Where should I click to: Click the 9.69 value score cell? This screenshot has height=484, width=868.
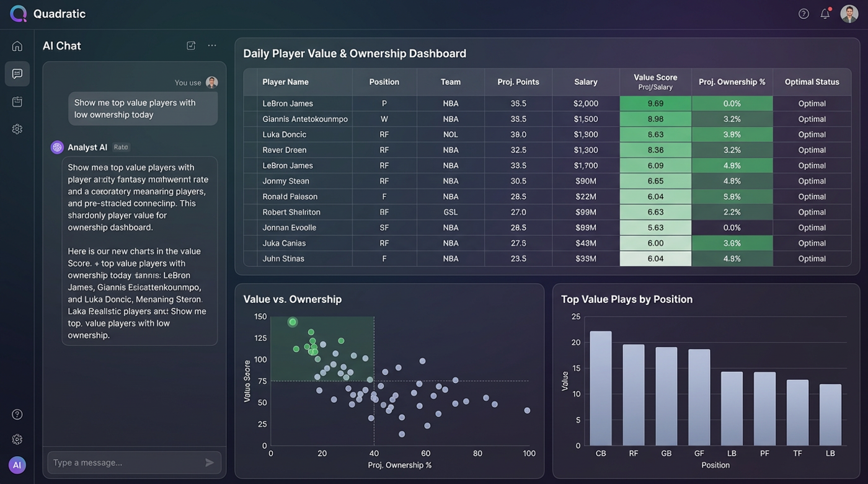[655, 103]
